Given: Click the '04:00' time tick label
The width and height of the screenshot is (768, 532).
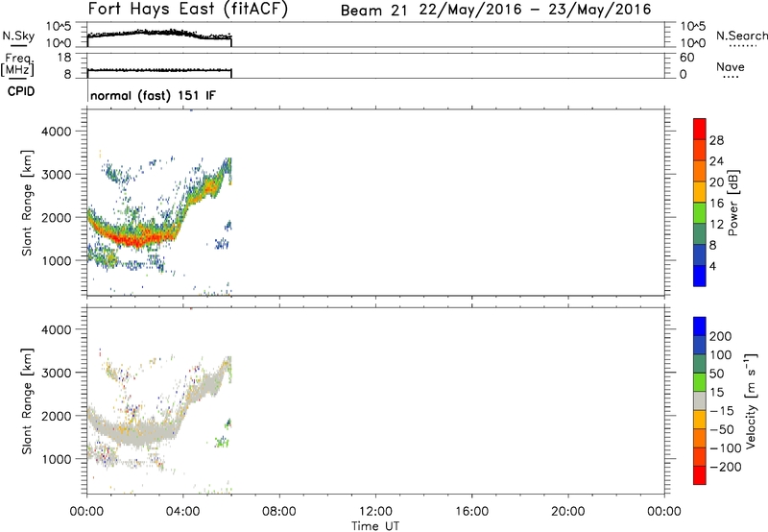Looking at the screenshot, I should coord(182,512).
